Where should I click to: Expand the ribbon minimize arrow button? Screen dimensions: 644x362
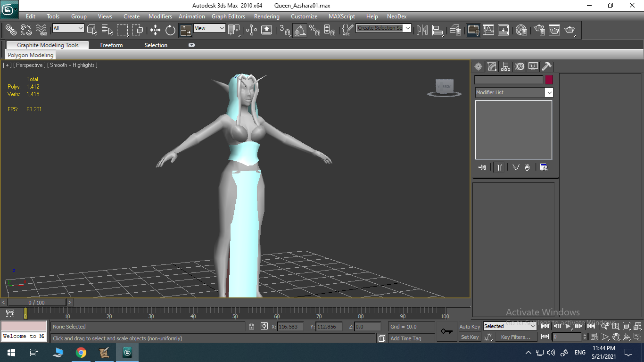coord(191,45)
